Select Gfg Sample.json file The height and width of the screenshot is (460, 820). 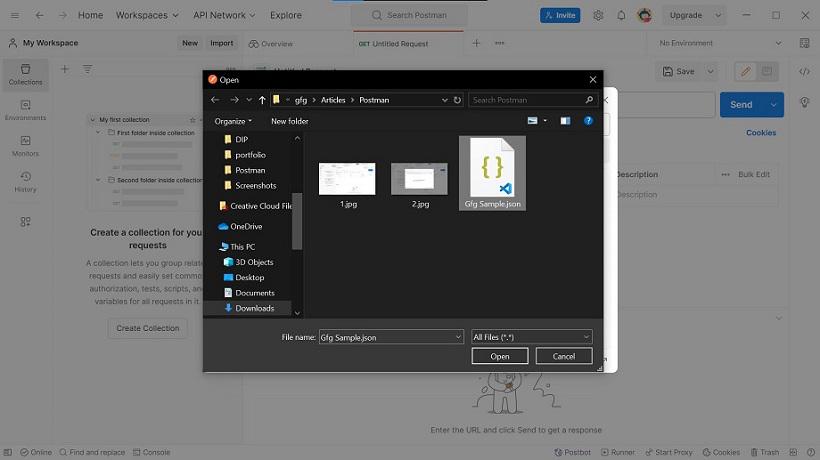point(492,173)
